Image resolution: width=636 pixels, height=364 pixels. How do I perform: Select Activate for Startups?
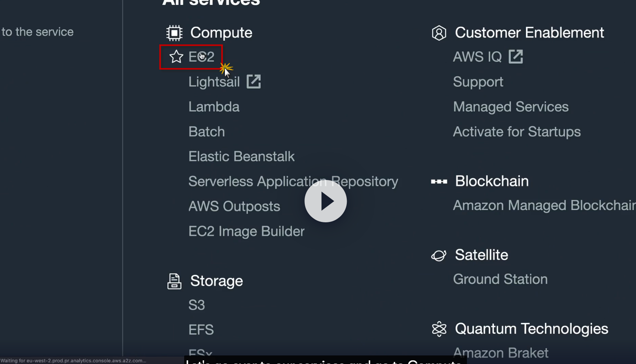click(517, 132)
